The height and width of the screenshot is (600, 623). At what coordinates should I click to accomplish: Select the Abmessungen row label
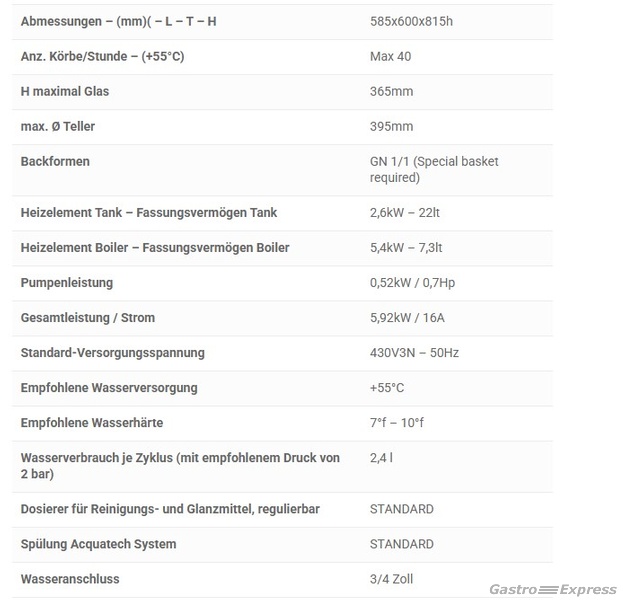pyautogui.click(x=118, y=21)
